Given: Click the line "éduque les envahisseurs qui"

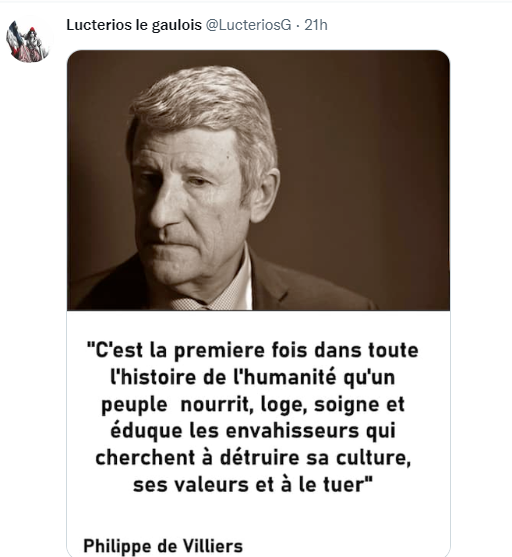Looking at the screenshot, I should 253,431.
